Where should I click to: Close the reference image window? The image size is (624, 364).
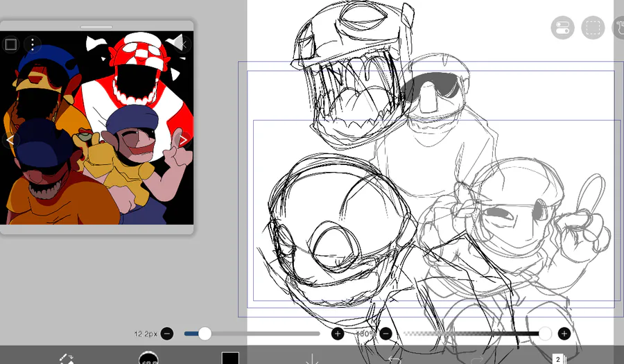click(x=182, y=44)
